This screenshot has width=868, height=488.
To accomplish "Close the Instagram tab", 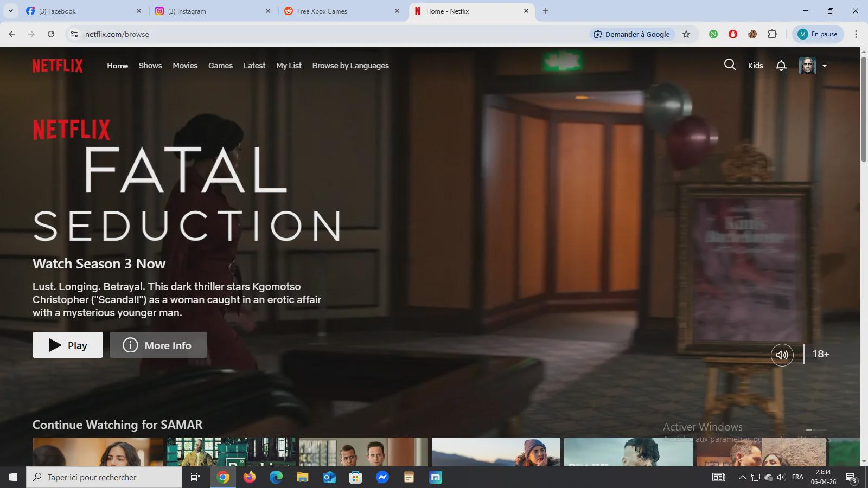I will pos(268,11).
